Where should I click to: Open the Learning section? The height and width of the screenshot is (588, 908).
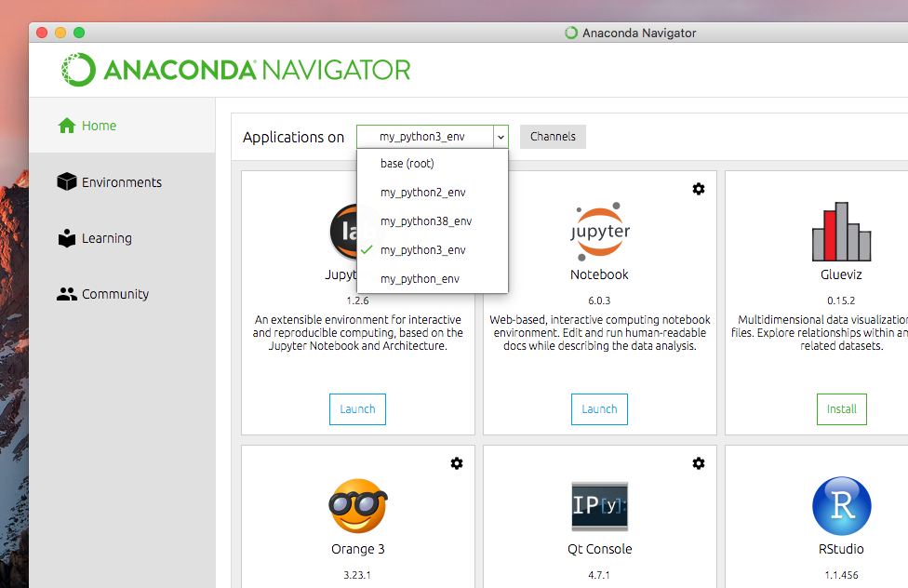[106, 238]
